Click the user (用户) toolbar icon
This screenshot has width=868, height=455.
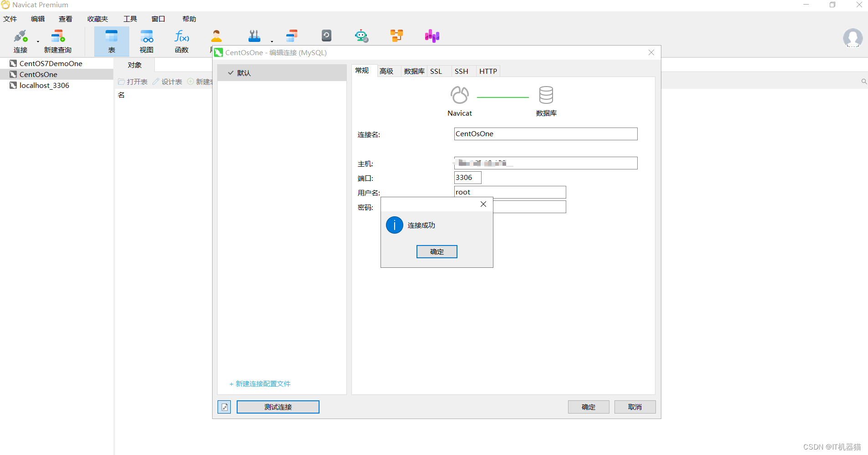(216, 36)
